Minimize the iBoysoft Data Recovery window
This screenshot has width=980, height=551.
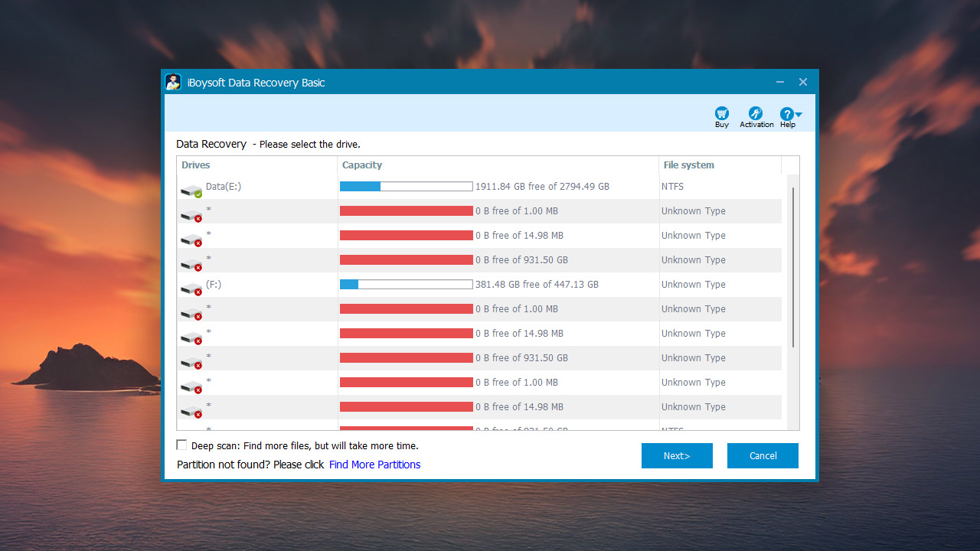(779, 82)
